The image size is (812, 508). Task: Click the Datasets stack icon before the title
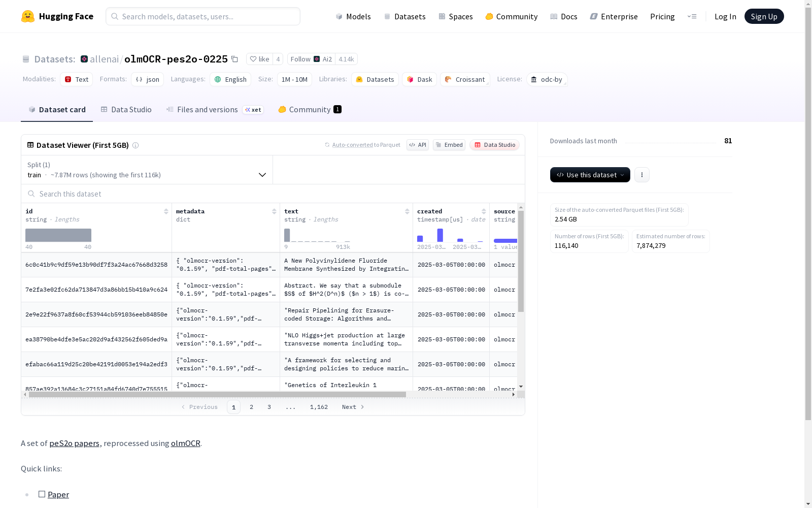26,59
